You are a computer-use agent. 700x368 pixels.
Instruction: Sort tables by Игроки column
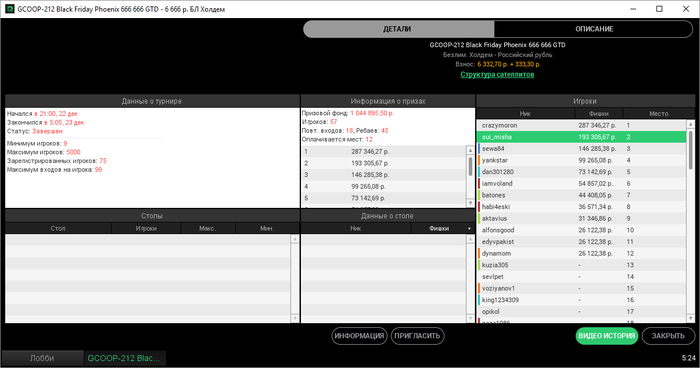(146, 228)
